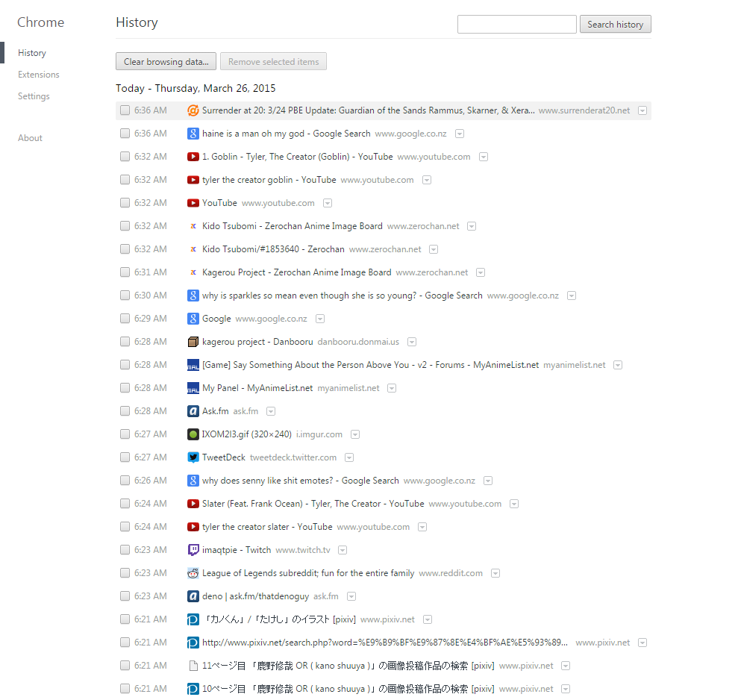Screen dimensions: 738x700
Task: Click Google icon beside 'why does senny' search
Action: pos(193,480)
